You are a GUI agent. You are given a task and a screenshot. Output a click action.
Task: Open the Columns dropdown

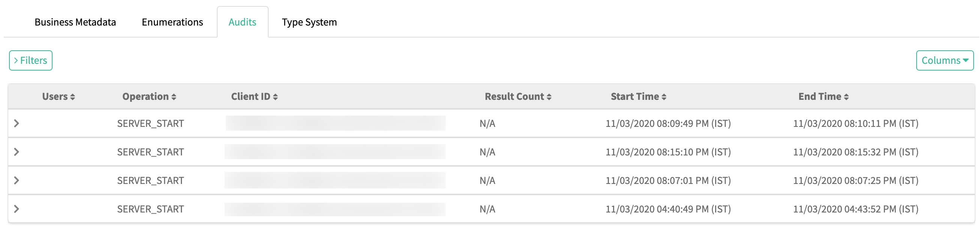pyautogui.click(x=944, y=60)
